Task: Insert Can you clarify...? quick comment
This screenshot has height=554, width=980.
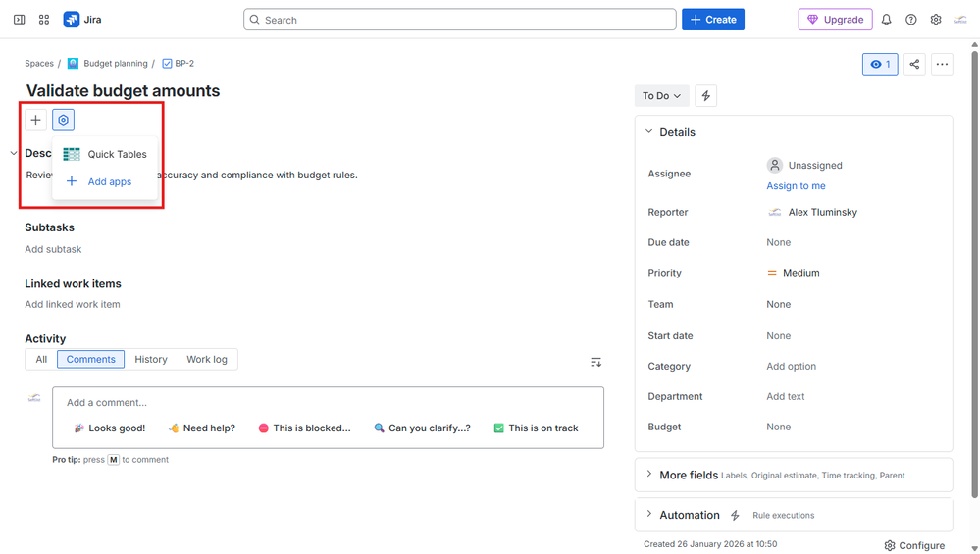Action: click(422, 428)
